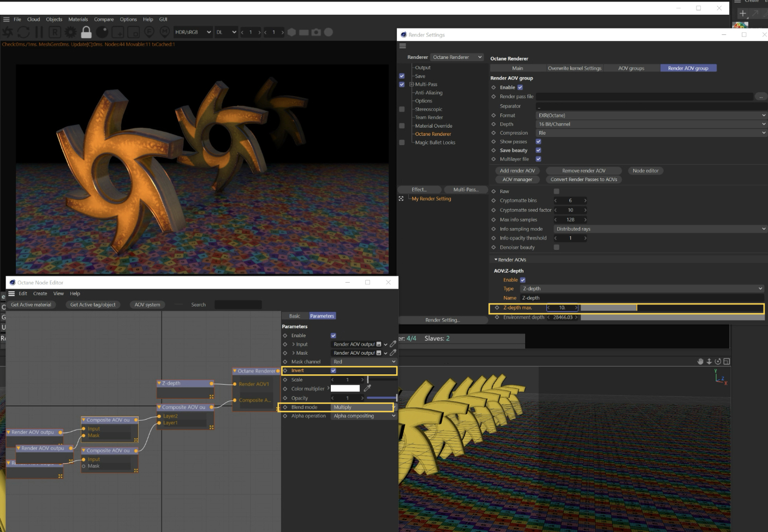Uncheck the Invert checkbox in Node Editor
Screen dimensions: 768x532
[x=334, y=370]
